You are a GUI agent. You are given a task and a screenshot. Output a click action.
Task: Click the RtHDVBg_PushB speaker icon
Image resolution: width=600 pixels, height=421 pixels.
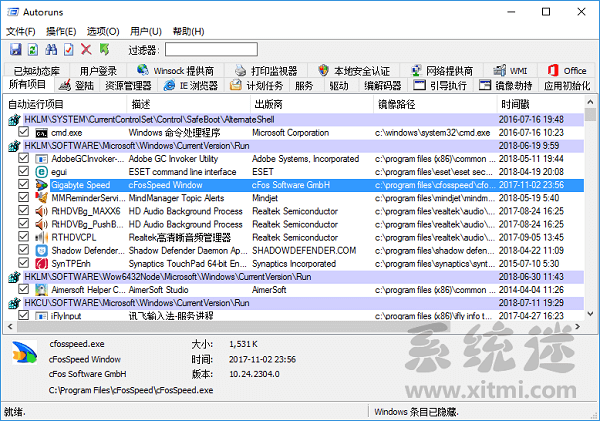coord(41,224)
